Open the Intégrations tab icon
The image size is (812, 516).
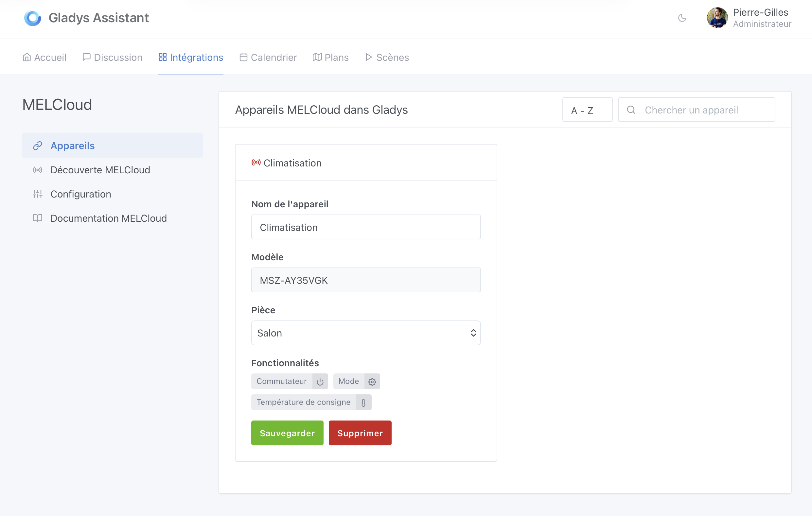click(x=162, y=57)
